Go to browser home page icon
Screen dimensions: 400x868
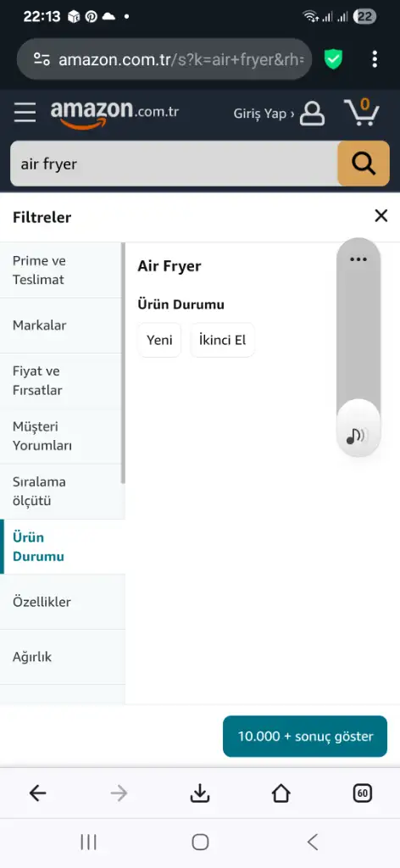[x=281, y=793]
